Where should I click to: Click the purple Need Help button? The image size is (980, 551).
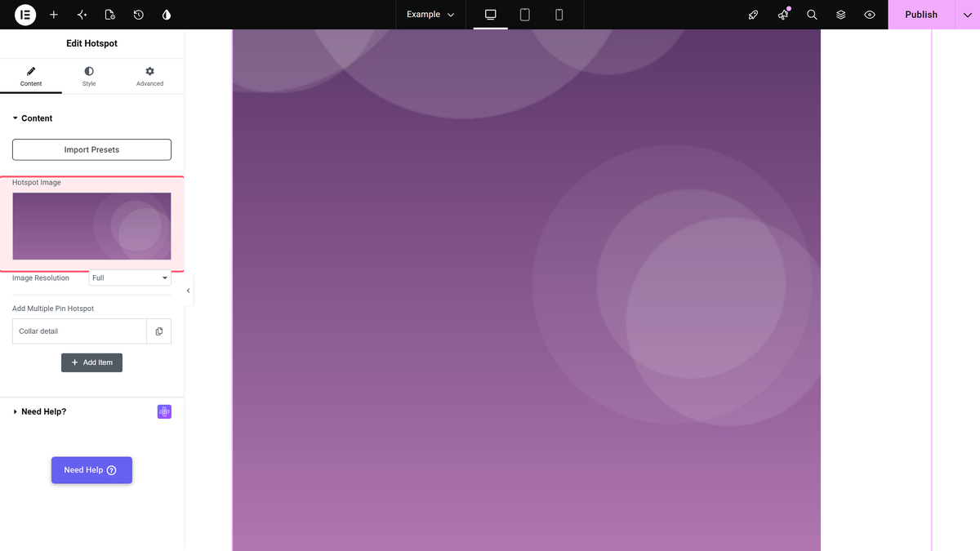(91, 470)
